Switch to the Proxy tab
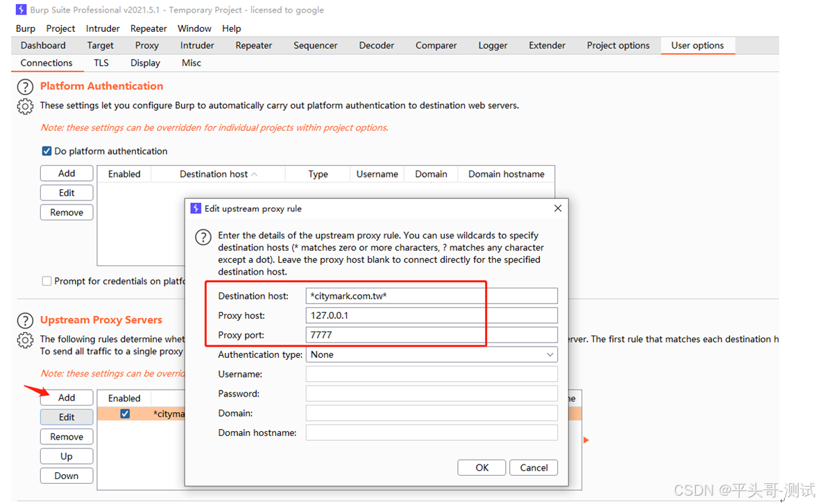 point(146,45)
